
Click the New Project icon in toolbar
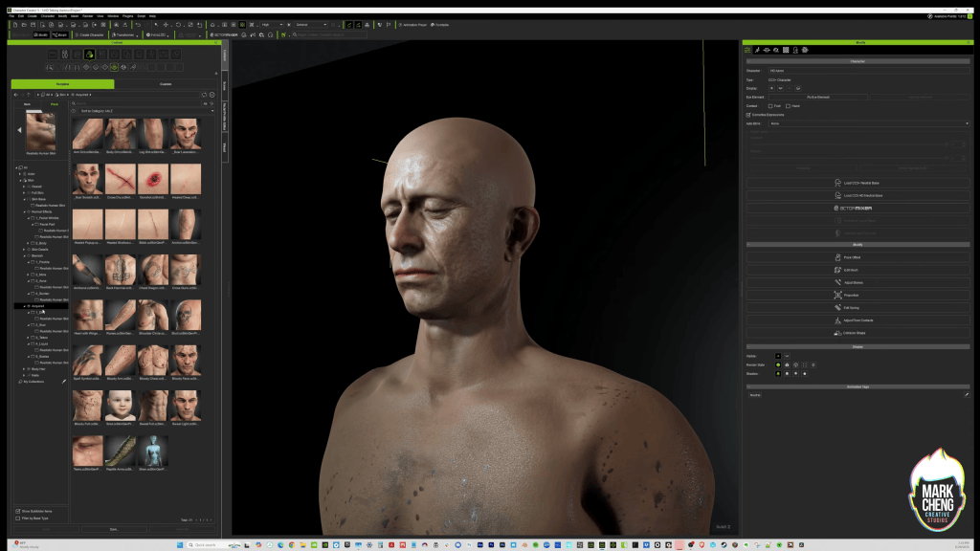(15, 25)
